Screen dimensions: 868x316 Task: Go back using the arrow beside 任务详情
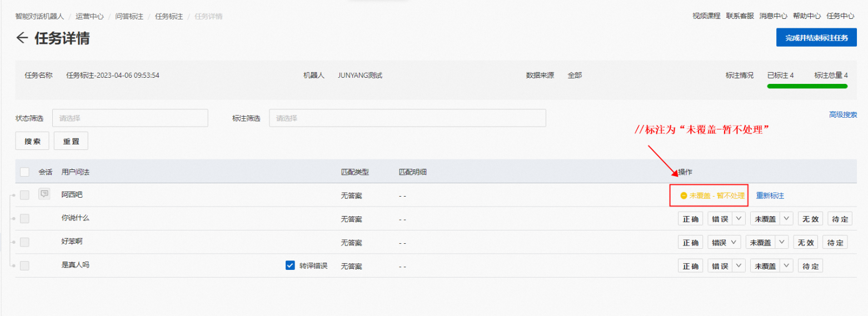click(22, 38)
